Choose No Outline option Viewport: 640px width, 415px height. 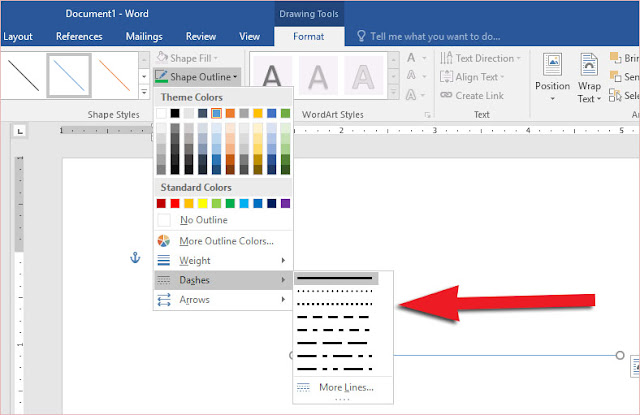pos(223,220)
